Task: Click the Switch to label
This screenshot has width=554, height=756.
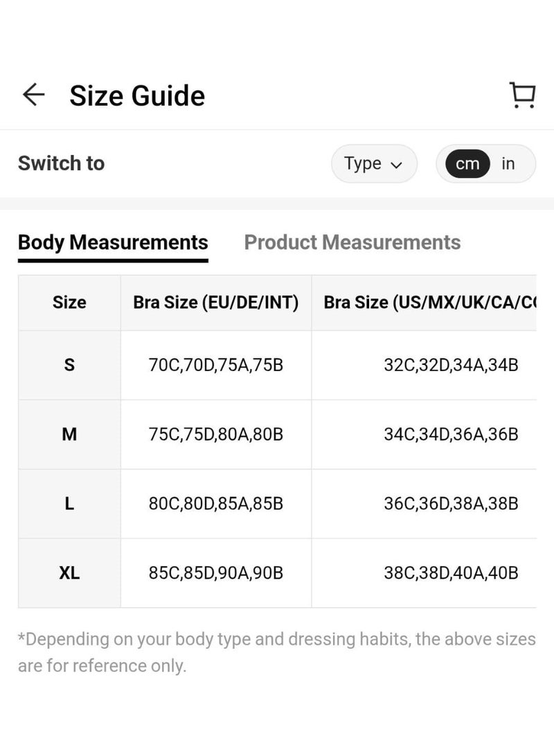Action: tap(61, 163)
